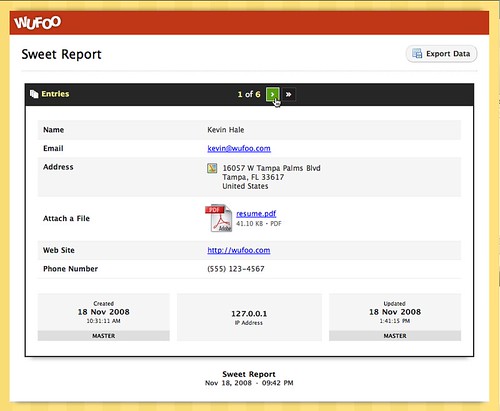
Task: Click the Sweet Report page title
Action: click(61, 54)
